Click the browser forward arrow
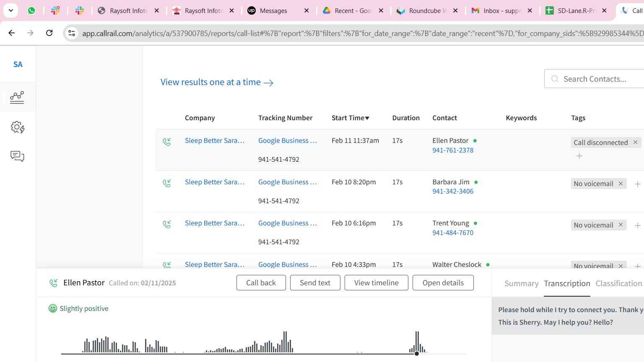 [30, 33]
